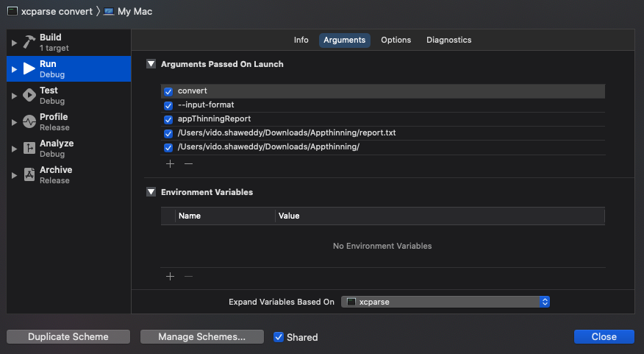Expand the Test action disclosure triangle
The height and width of the screenshot is (354, 644).
15,96
